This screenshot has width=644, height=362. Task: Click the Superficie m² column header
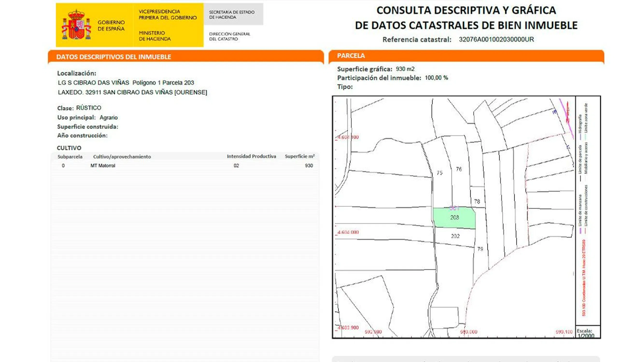(299, 156)
